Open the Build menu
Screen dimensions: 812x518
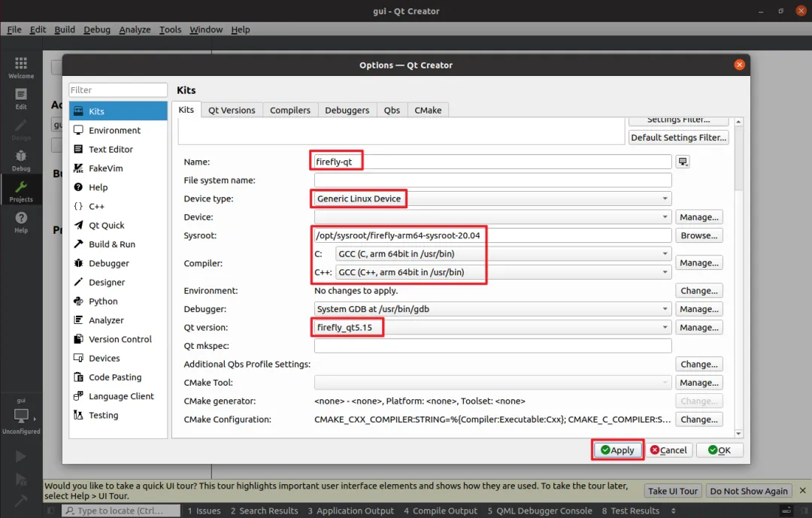pyautogui.click(x=65, y=29)
